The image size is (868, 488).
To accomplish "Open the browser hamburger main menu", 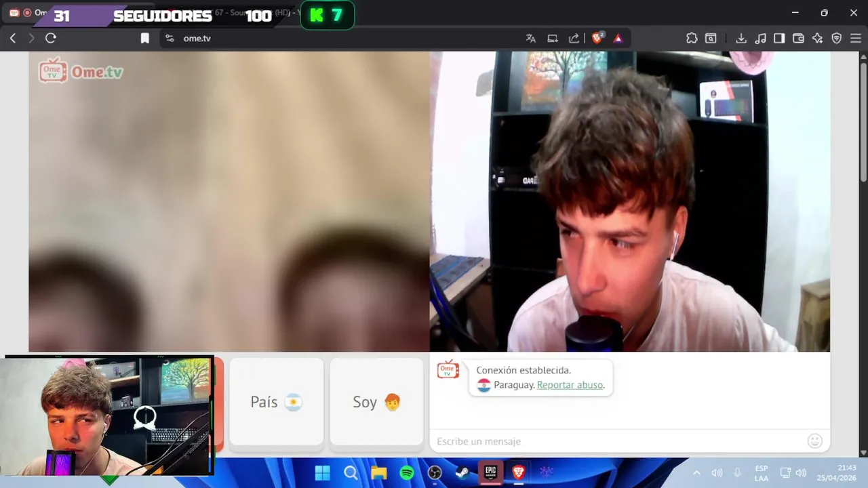I will pos(855,39).
